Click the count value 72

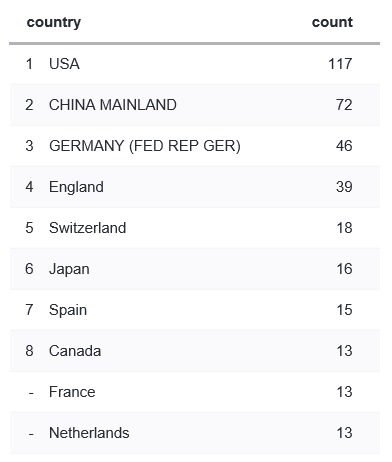coord(344,105)
